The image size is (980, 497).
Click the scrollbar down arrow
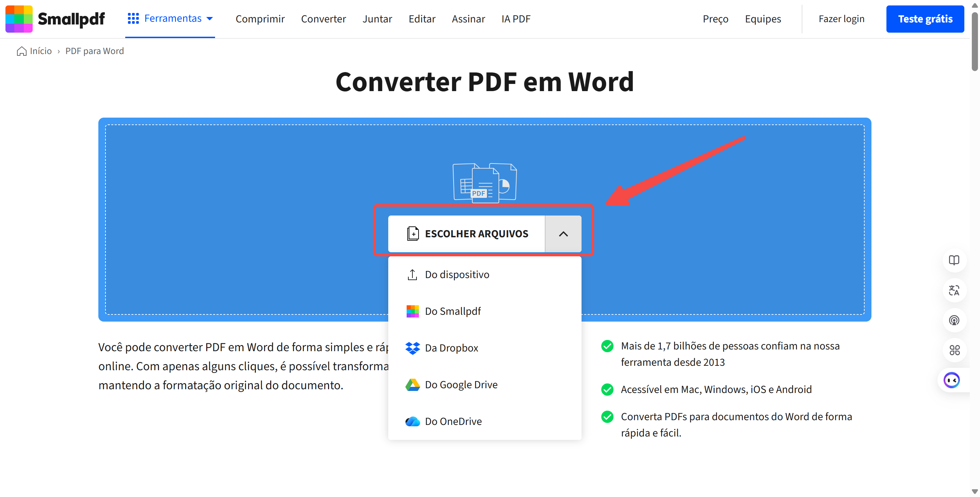coord(975,492)
